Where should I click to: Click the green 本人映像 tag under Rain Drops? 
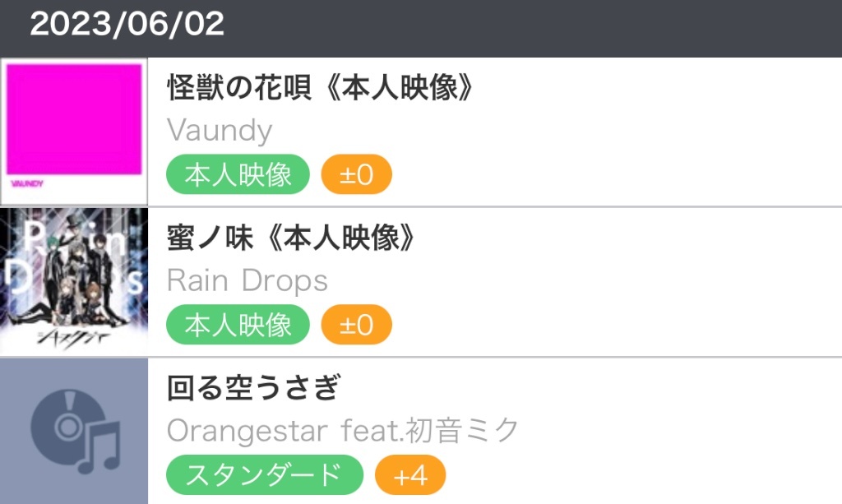238,325
